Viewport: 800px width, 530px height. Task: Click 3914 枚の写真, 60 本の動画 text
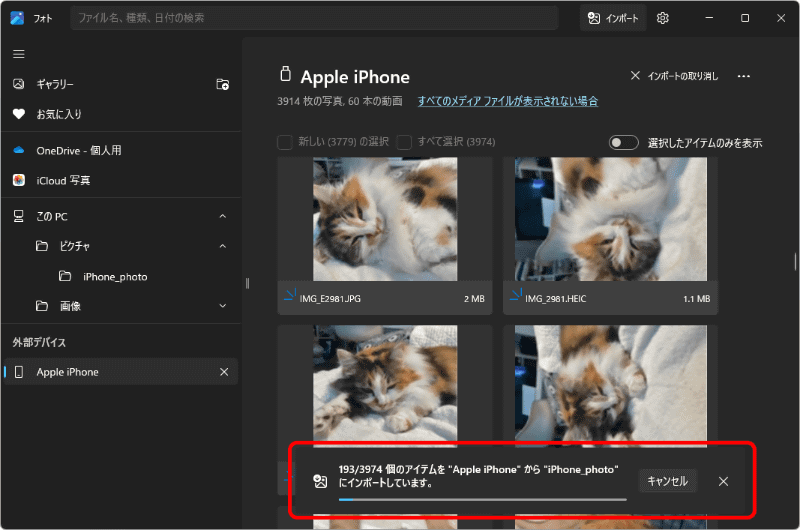tap(340, 101)
